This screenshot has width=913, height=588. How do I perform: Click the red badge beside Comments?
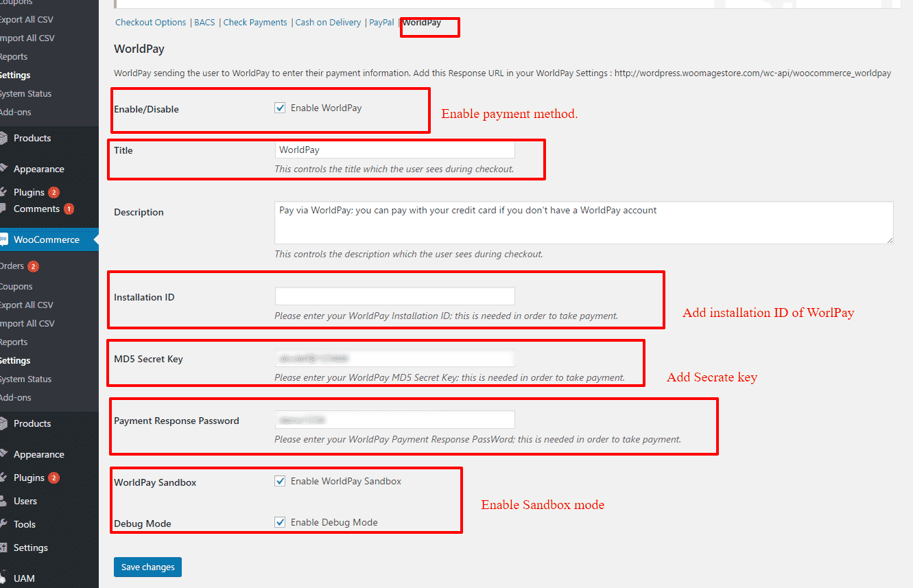point(69,209)
